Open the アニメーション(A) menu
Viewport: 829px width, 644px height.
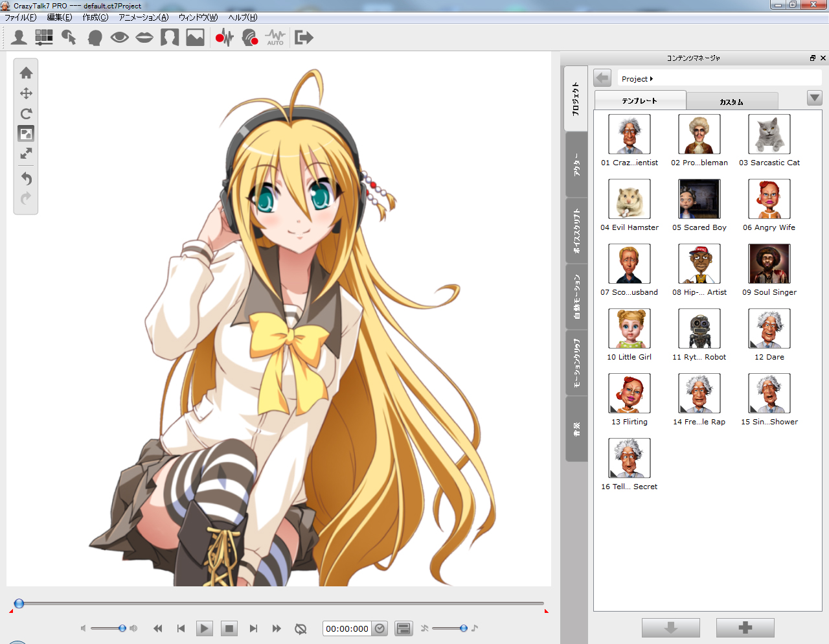coord(143,17)
